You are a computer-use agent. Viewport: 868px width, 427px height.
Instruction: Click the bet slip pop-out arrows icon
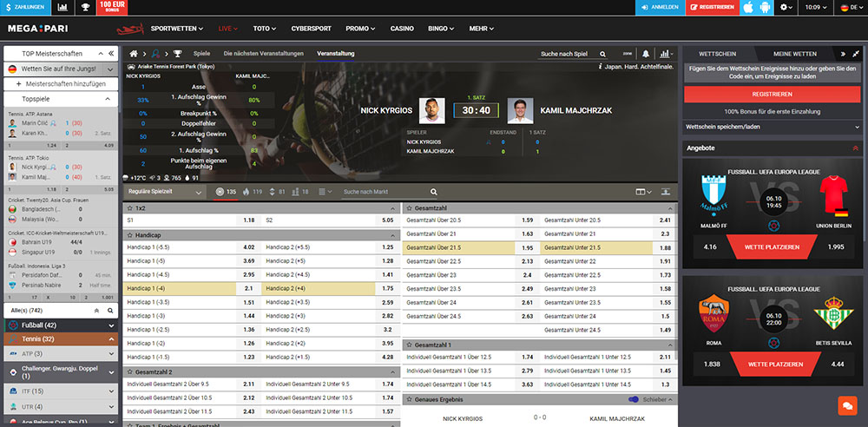pyautogui.click(x=857, y=54)
